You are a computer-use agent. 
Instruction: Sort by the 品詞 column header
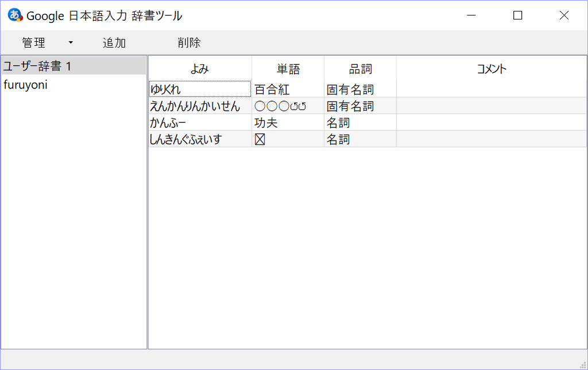click(360, 68)
